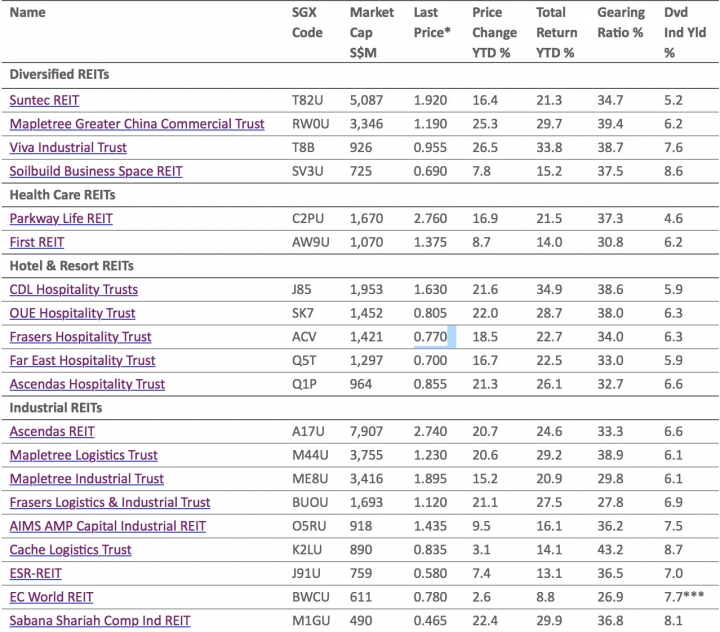The width and height of the screenshot is (720, 632).
Task: Open the First REIT link
Action: coord(37,242)
